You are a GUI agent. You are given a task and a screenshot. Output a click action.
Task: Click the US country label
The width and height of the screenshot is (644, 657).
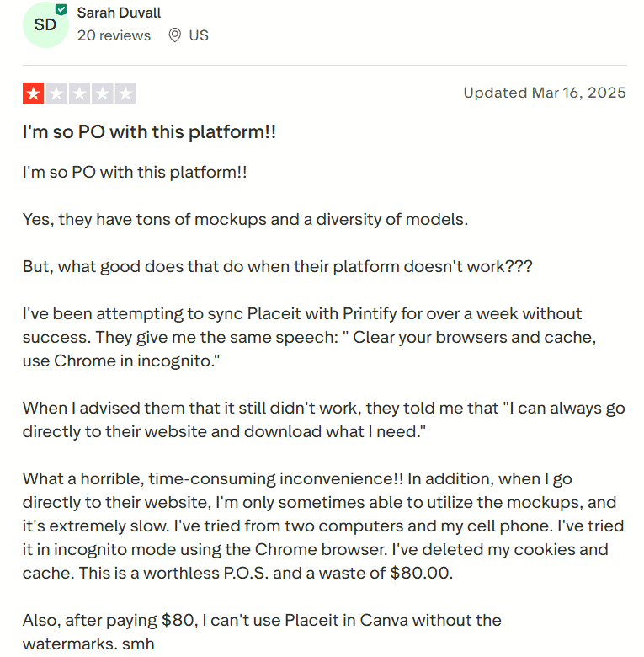(x=199, y=35)
